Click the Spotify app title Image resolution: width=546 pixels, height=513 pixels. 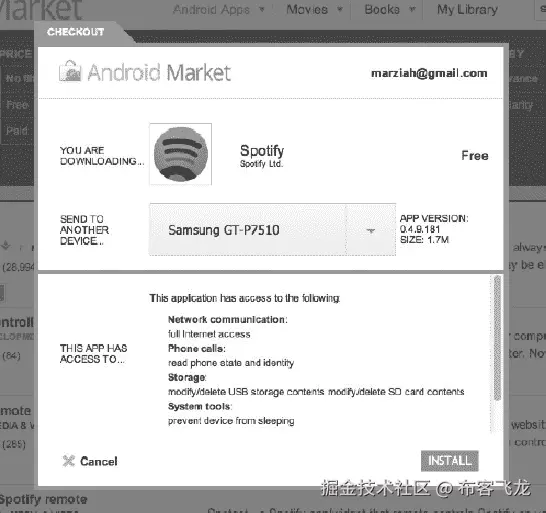coord(262,151)
